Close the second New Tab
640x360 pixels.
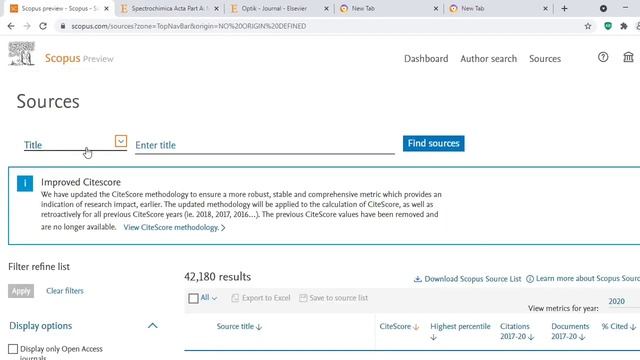545,8
